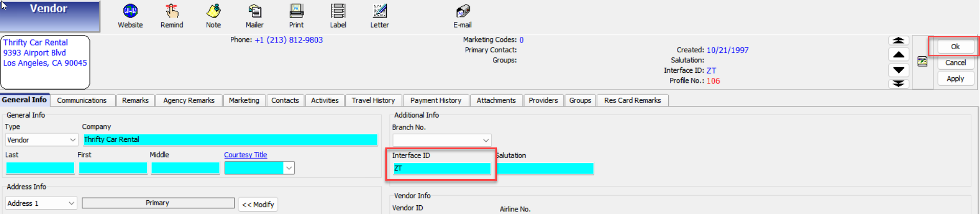Viewport: 980px width, 214px height.
Task: Click the Vendor title header
Action: click(50, 16)
